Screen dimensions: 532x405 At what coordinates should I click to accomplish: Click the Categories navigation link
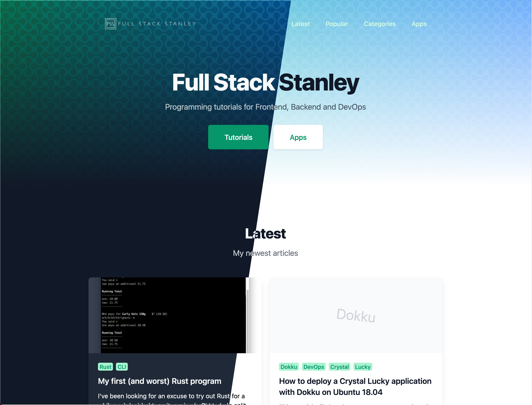coord(380,23)
